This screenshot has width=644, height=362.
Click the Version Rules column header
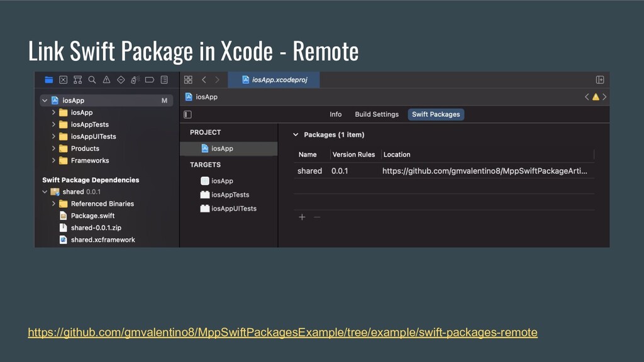pos(353,155)
